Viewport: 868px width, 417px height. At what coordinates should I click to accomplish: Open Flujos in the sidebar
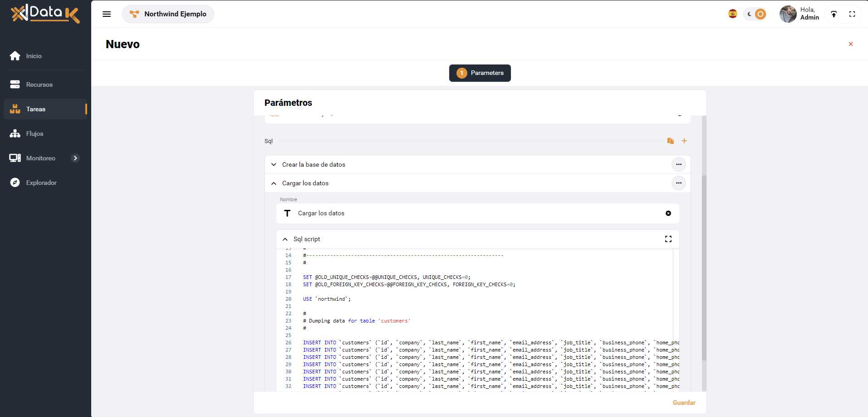pyautogui.click(x=34, y=134)
